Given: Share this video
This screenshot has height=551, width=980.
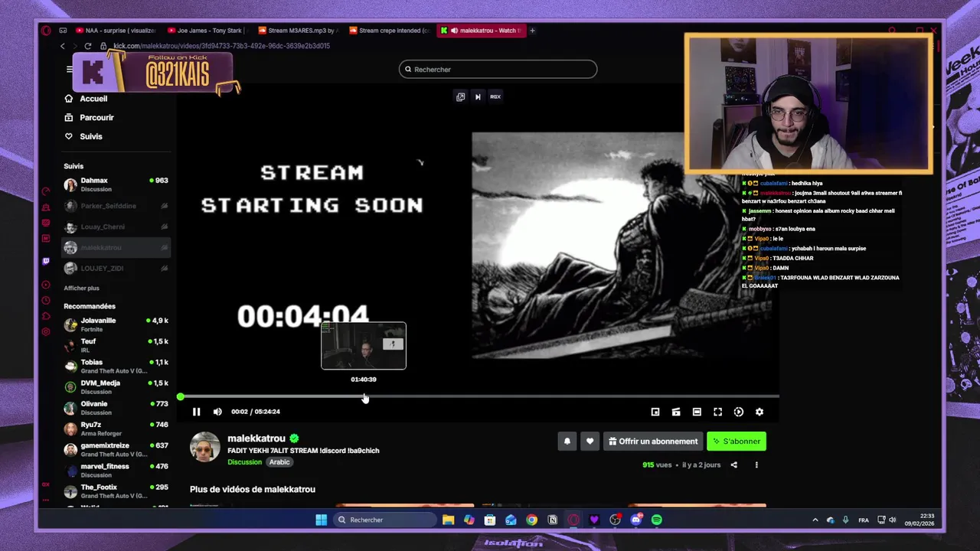Looking at the screenshot, I should (733, 465).
